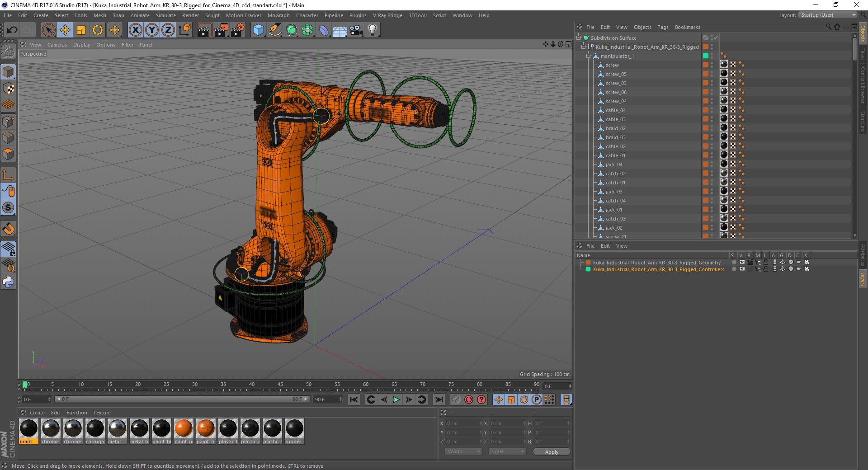868x470 pixels.
Task: Activate the Rotate tool
Action: click(x=98, y=30)
